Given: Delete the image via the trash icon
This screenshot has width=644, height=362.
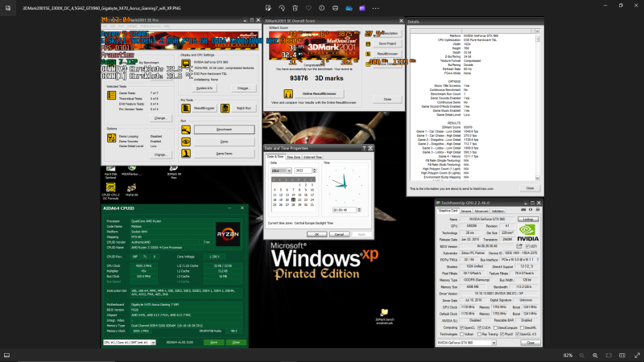Looking at the screenshot, I should pyautogui.click(x=295, y=8).
